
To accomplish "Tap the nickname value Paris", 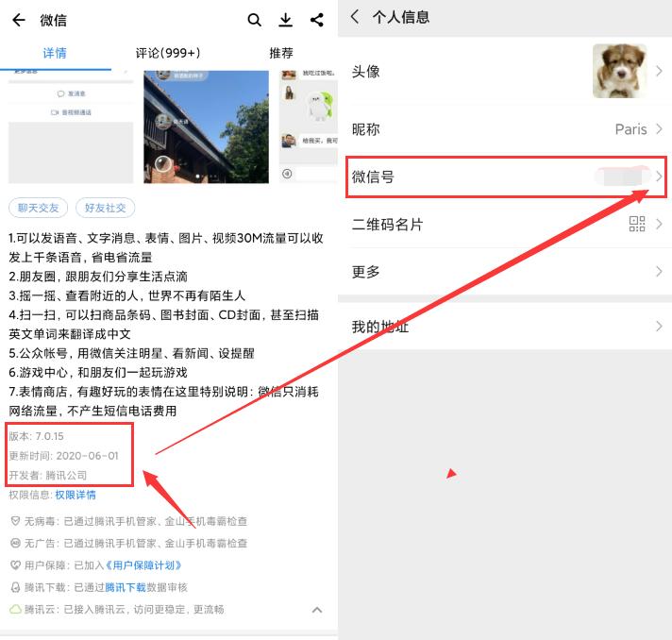I will (630, 129).
